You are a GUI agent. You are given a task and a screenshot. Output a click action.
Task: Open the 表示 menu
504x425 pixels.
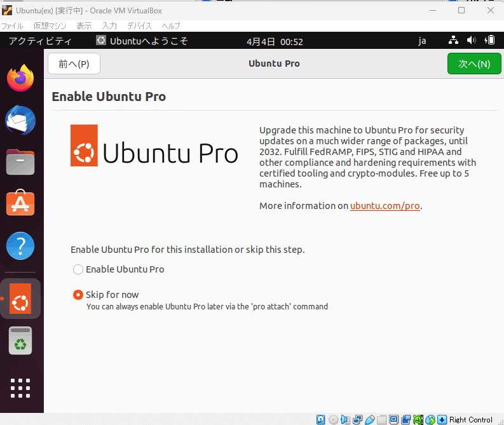click(x=85, y=25)
